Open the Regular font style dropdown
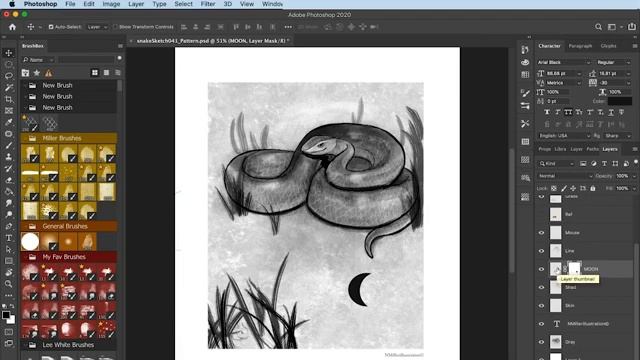The height and width of the screenshot is (360, 640). click(x=613, y=62)
